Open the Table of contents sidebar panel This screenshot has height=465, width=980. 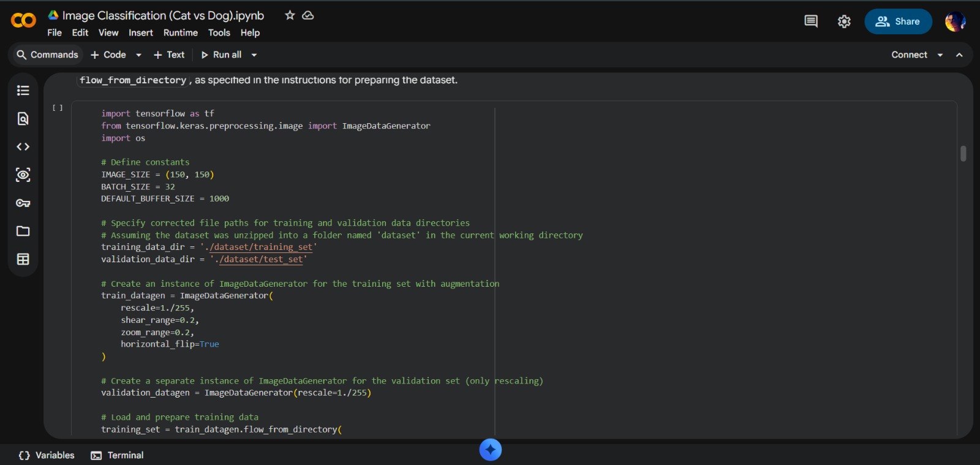click(23, 91)
